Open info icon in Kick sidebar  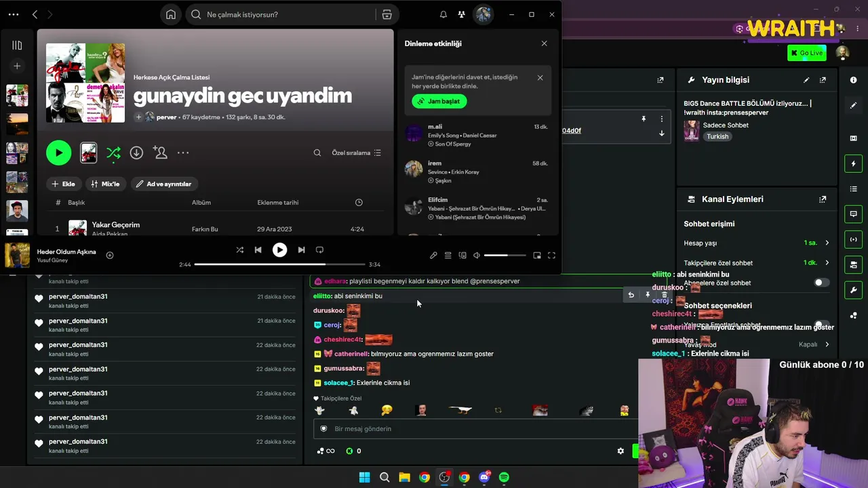(x=853, y=80)
